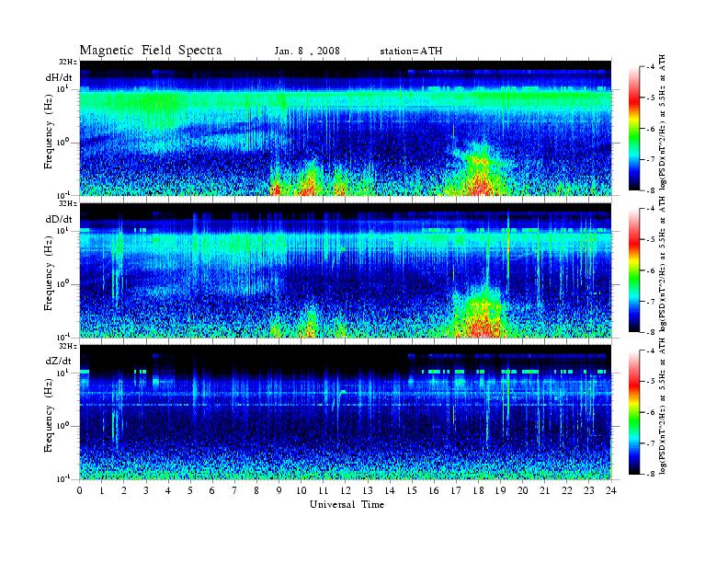Click the 'Magnetic Field Spectra' title
Image resolution: width=728 pixels, height=563 pixels.
(x=151, y=51)
